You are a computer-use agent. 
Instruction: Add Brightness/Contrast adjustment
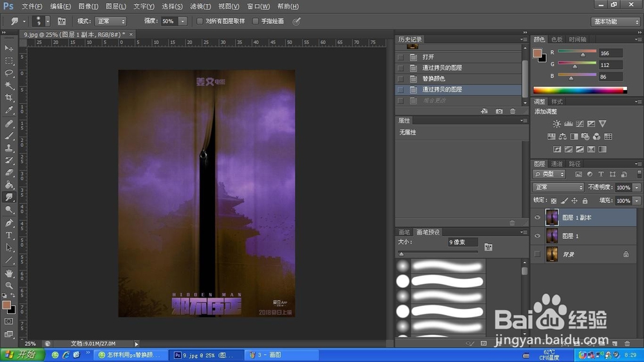(556, 123)
